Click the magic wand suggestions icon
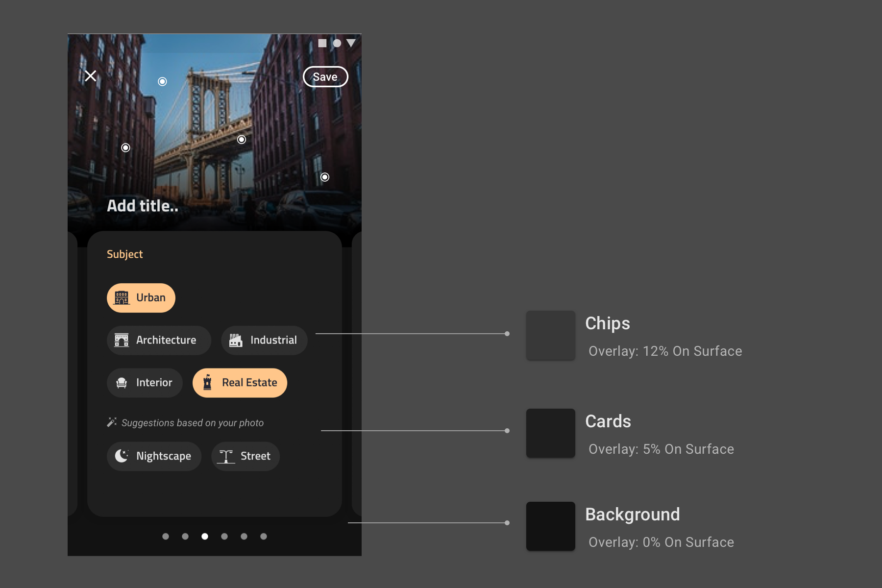 (x=112, y=422)
